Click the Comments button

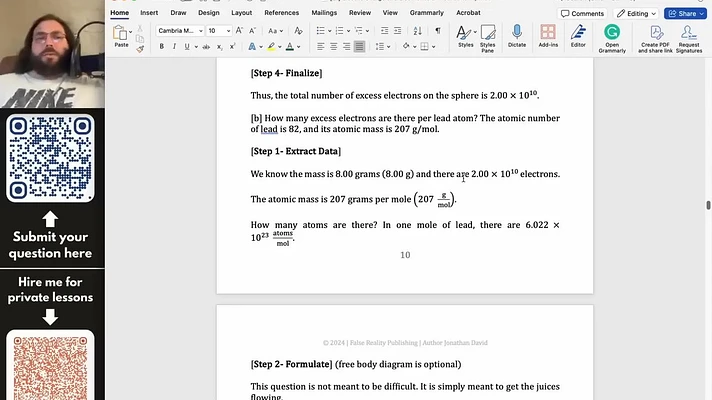tap(582, 14)
